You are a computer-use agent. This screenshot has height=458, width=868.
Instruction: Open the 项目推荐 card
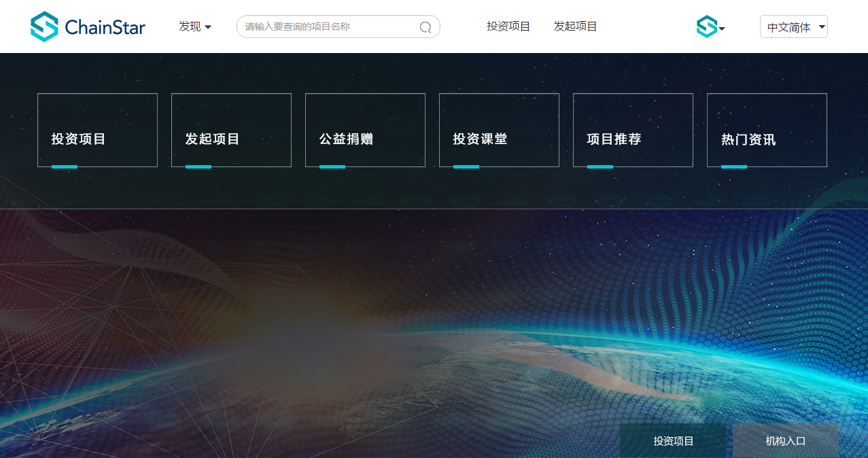coord(633,130)
